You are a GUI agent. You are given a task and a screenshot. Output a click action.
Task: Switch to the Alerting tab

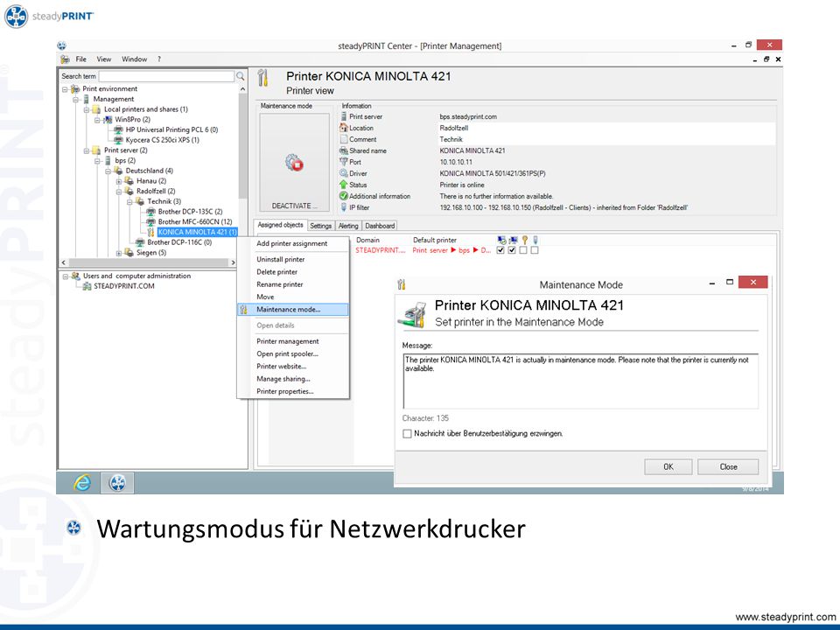tap(348, 226)
